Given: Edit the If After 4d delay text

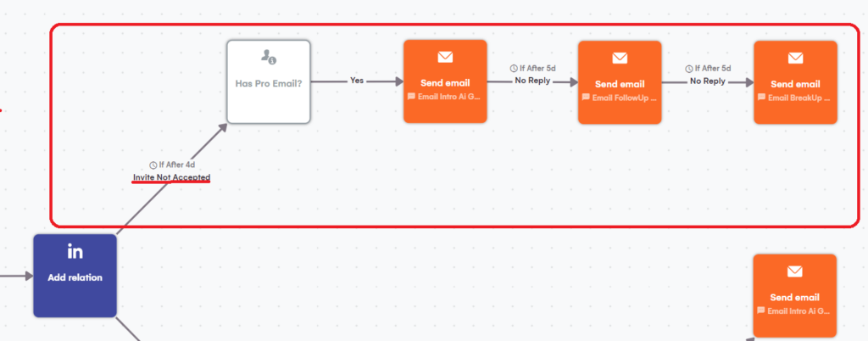Looking at the screenshot, I should 176,165.
